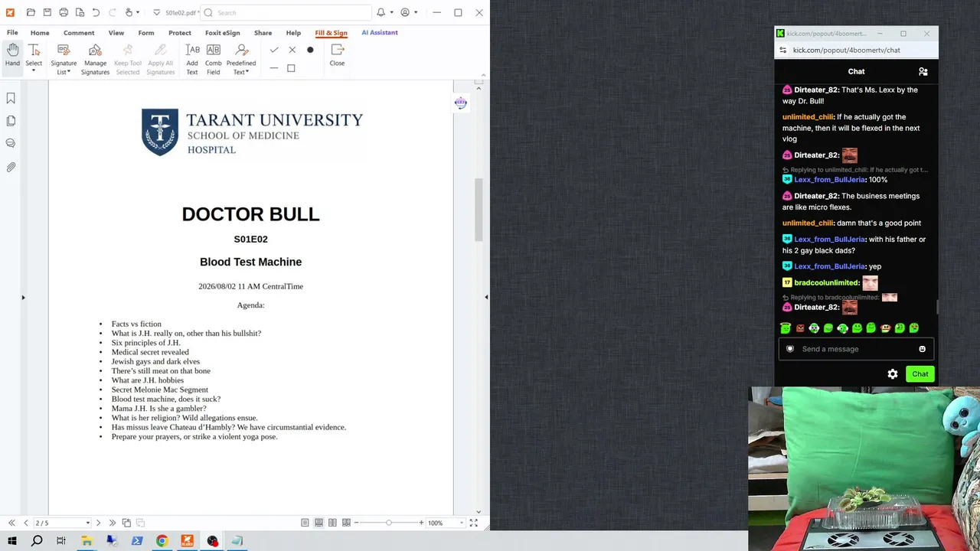The image size is (980, 551).
Task: Choose the Comb Field tool
Action: pyautogui.click(x=214, y=59)
